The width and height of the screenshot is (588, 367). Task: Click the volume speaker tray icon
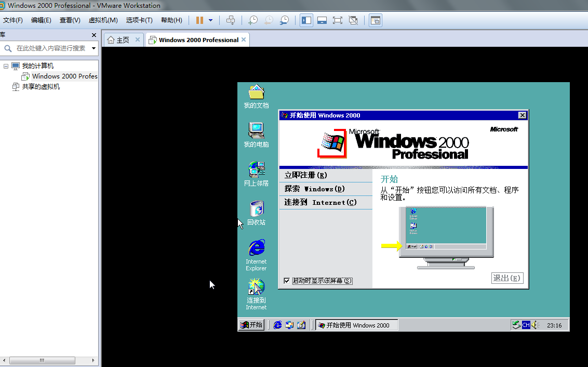[x=535, y=325]
